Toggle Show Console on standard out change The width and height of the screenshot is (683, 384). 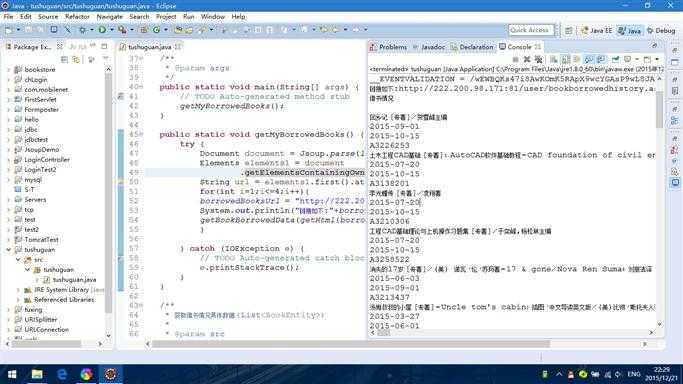(x=588, y=59)
